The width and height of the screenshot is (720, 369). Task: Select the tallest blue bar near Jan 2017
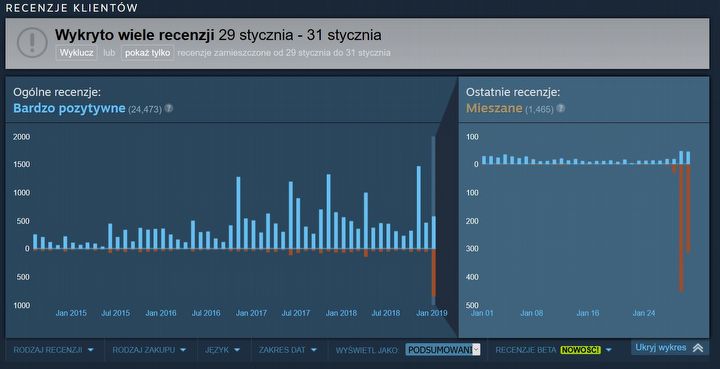[238, 213]
